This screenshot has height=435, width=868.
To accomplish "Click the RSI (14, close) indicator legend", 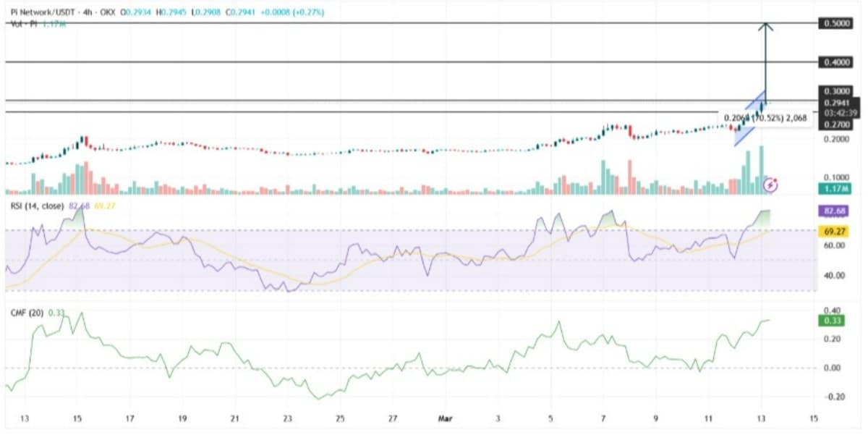I will click(x=36, y=206).
